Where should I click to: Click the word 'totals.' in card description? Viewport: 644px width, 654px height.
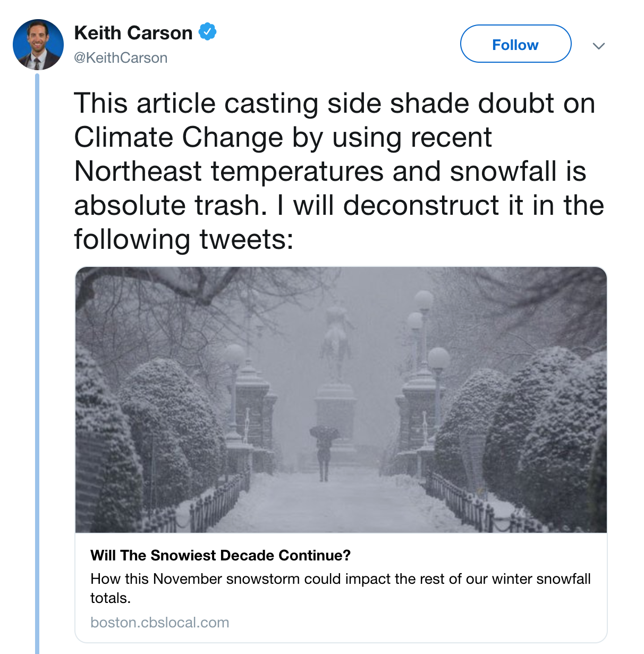click(111, 598)
